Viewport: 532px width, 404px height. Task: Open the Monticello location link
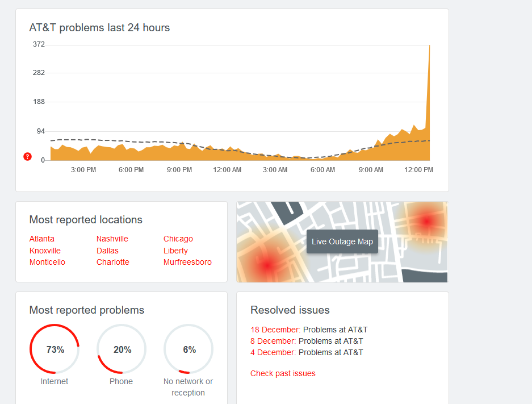click(x=47, y=262)
